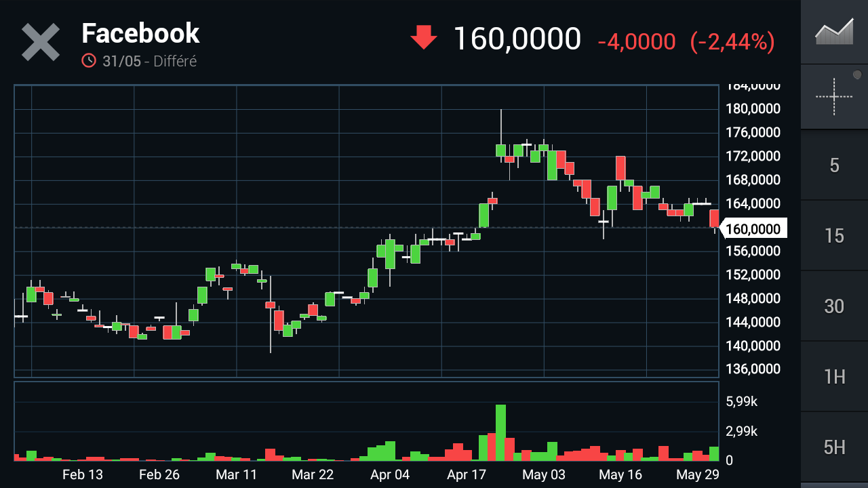The image size is (868, 488).
Task: Click the 5,99k volume axis label
Action: tap(742, 401)
